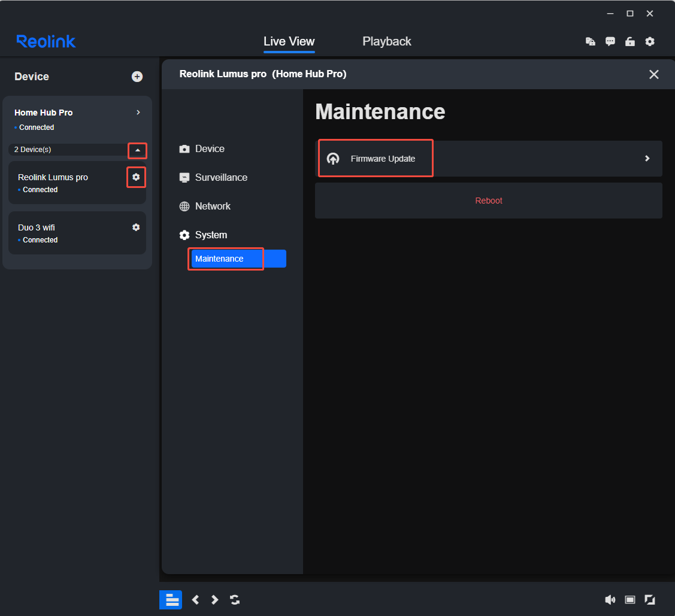Toggle the device list panel icon
Screen dimensions: 675x616
(171, 600)
